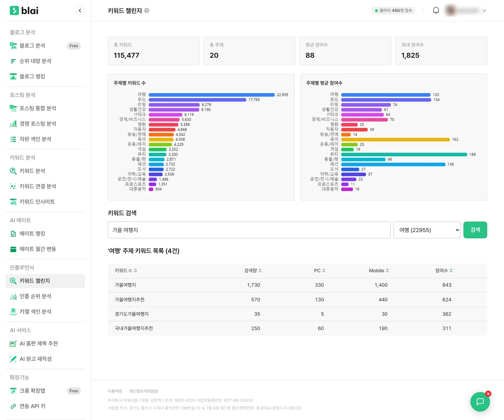Image resolution: width=504 pixels, height=420 pixels.
Task: Open the notification bell
Action: point(436,10)
